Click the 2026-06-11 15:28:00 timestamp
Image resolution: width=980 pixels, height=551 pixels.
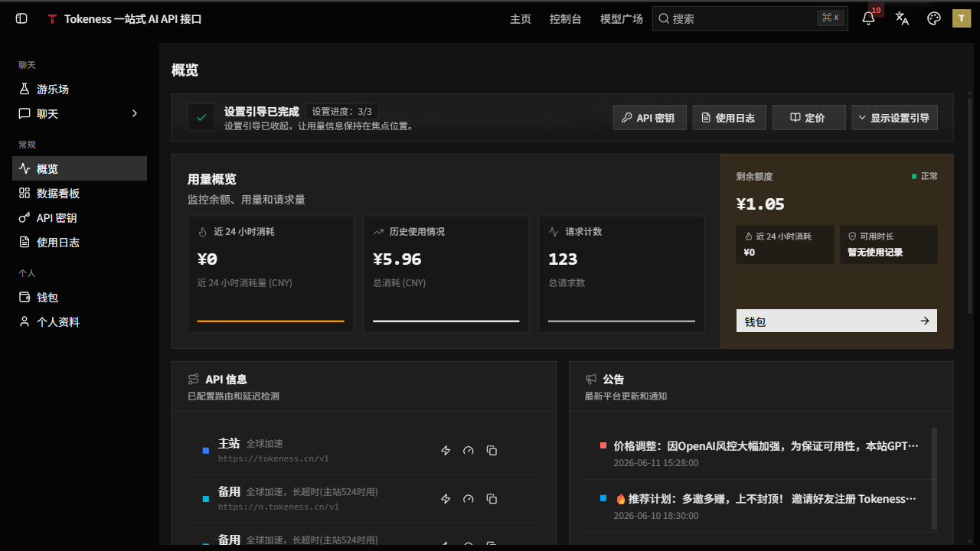656,463
